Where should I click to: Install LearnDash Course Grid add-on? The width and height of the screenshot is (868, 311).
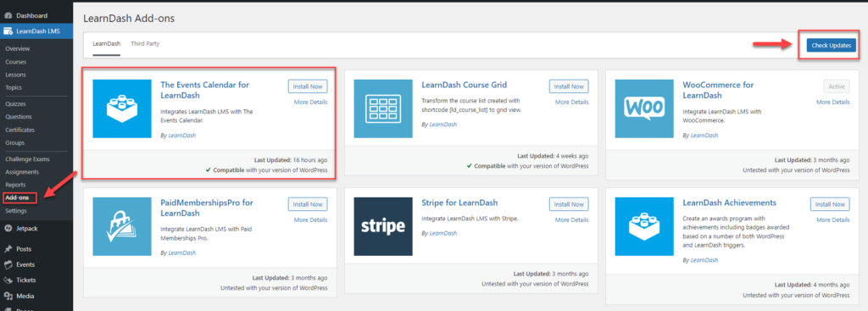click(569, 86)
